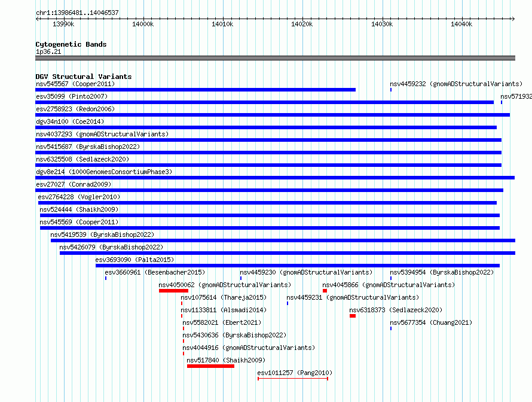This screenshot has width=532, height=402.
Task: Click nsv5430636 (ByrskaBishop2022) label
Action: (x=234, y=335)
